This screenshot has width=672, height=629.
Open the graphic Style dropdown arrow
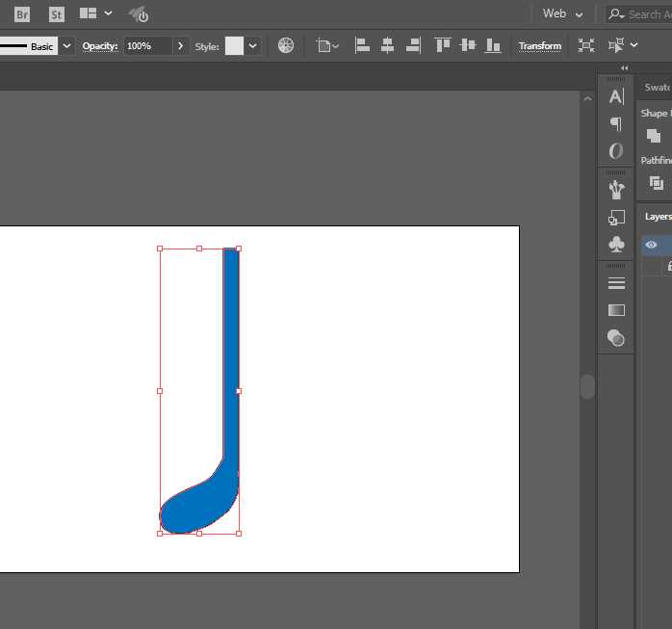tap(252, 45)
